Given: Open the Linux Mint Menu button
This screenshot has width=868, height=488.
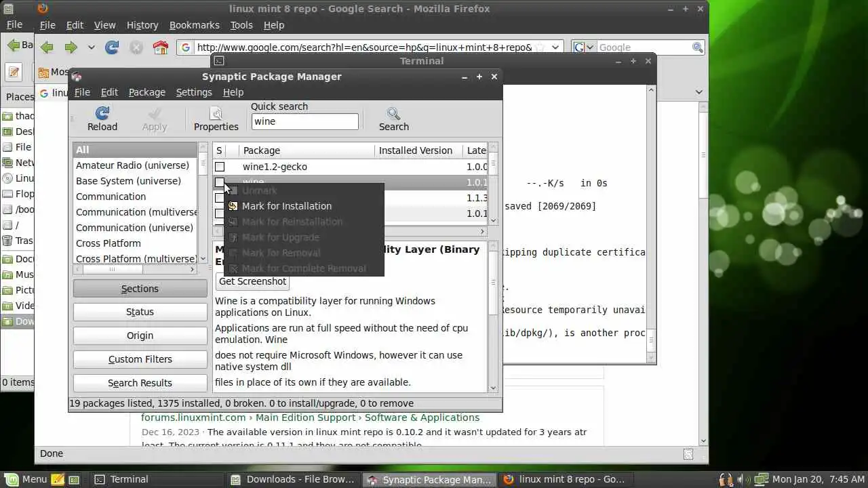Looking at the screenshot, I should pos(25,479).
